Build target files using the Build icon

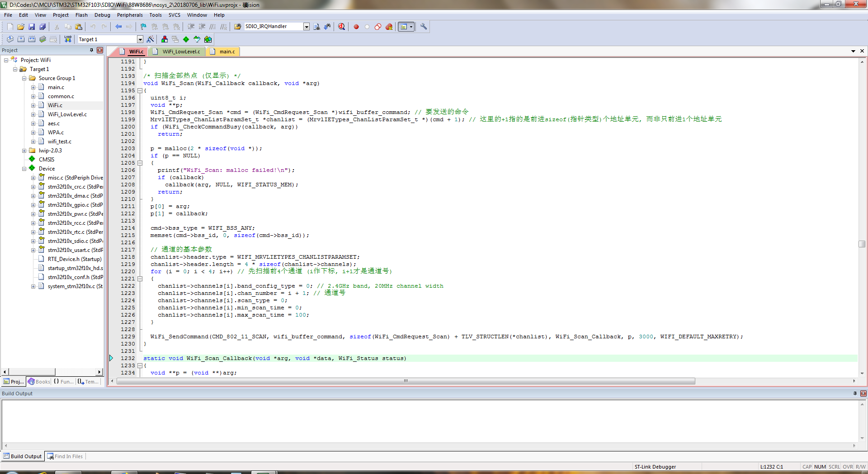(21, 39)
